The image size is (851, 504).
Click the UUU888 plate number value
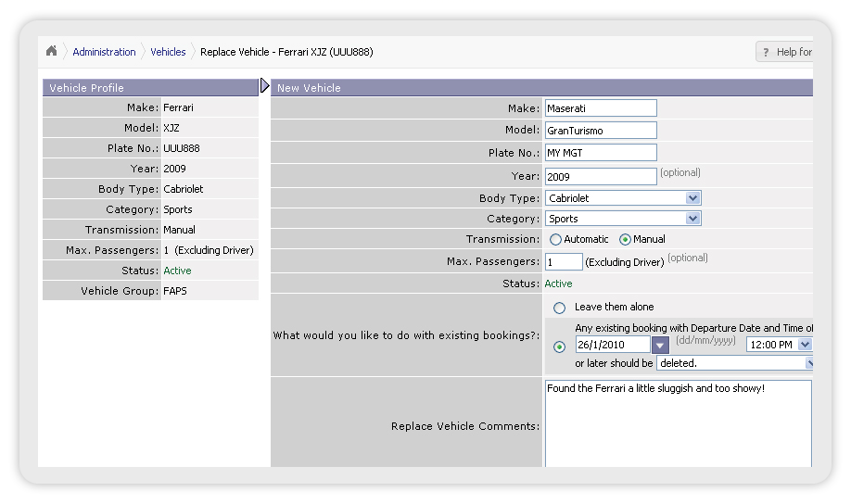182,148
